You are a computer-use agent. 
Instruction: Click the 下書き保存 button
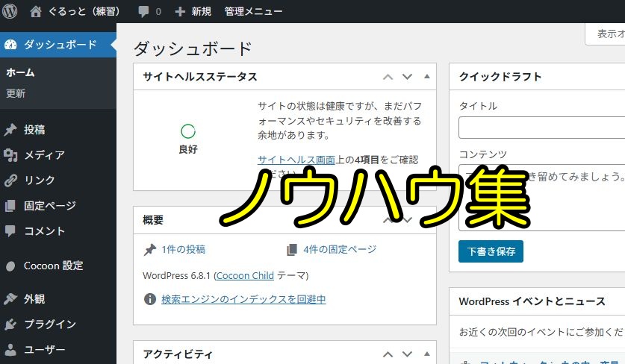[x=491, y=251]
